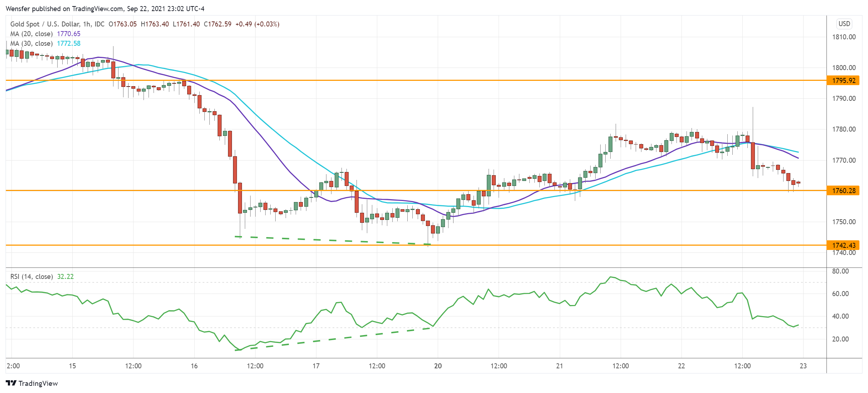Select the 1795.92 orange price label

(843, 80)
